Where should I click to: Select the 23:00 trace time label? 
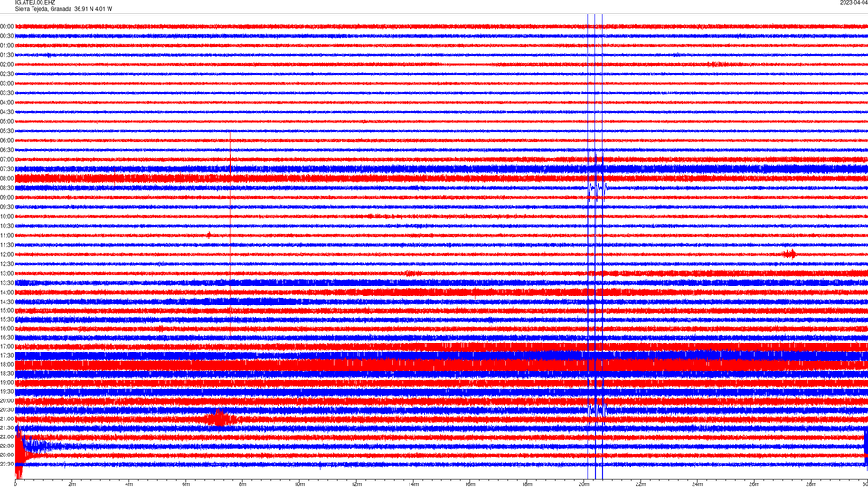pos(6,455)
